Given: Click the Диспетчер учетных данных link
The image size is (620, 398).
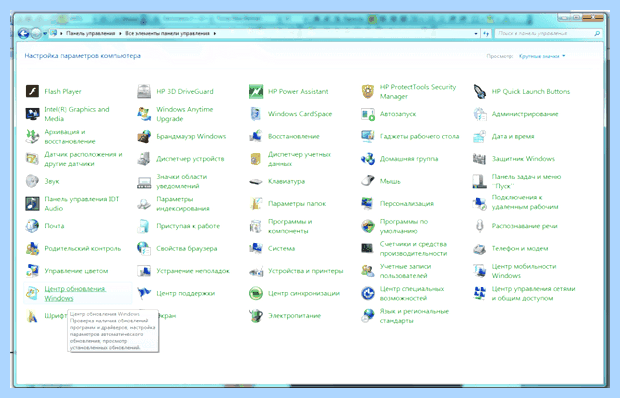Looking at the screenshot, I should (x=299, y=159).
